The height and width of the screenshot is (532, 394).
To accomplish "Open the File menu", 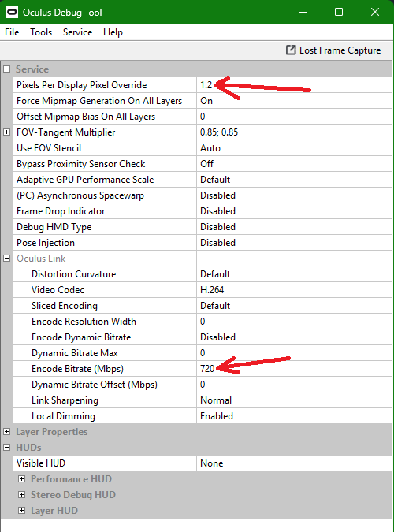I will [x=12, y=32].
